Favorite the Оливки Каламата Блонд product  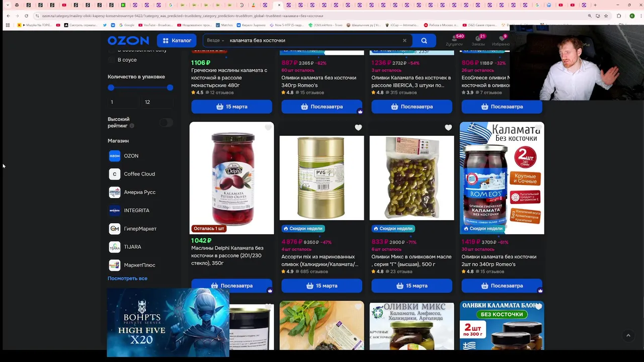point(538,306)
